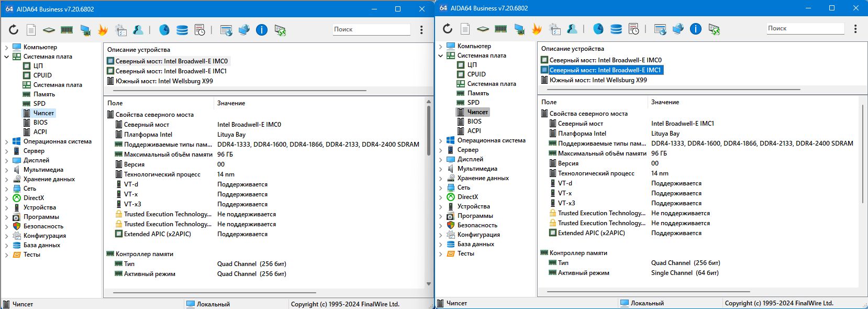Expand Мультимедиа node in right window tree
The width and height of the screenshot is (868, 309).
(x=440, y=169)
